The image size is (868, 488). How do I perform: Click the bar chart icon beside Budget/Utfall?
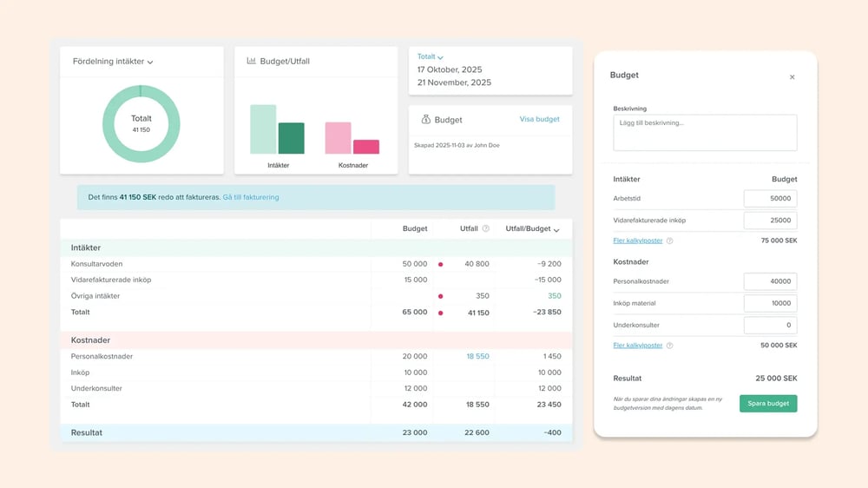point(251,62)
